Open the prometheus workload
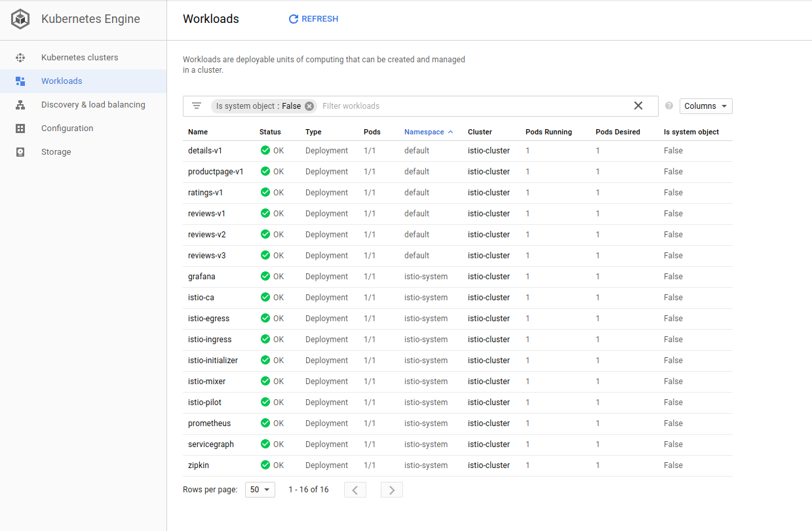Image resolution: width=812 pixels, height=531 pixels. 210,423
